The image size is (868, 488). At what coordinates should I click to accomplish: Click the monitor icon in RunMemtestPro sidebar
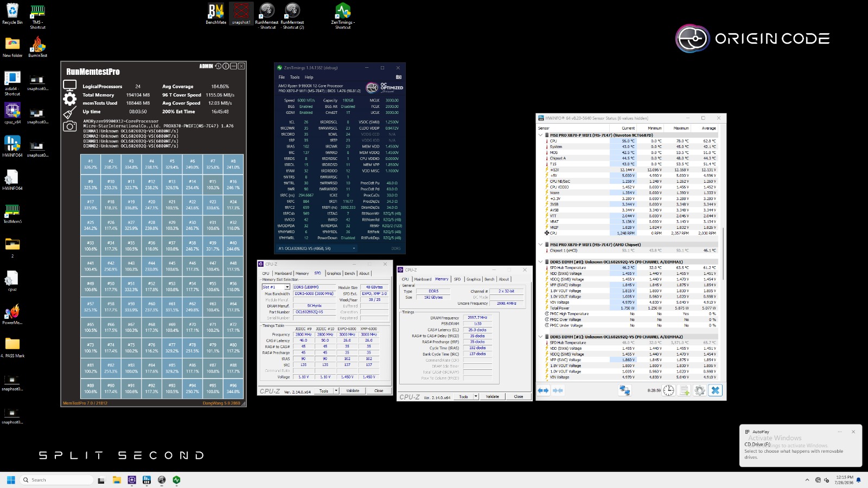[70, 85]
